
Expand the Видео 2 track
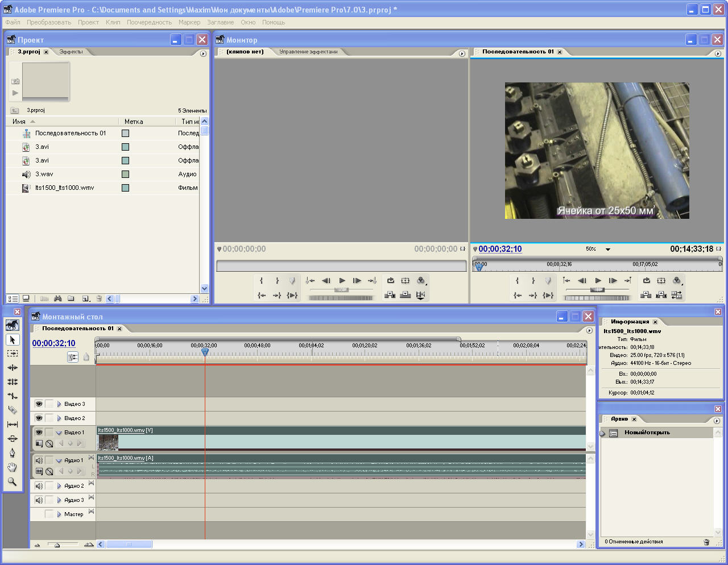[59, 418]
